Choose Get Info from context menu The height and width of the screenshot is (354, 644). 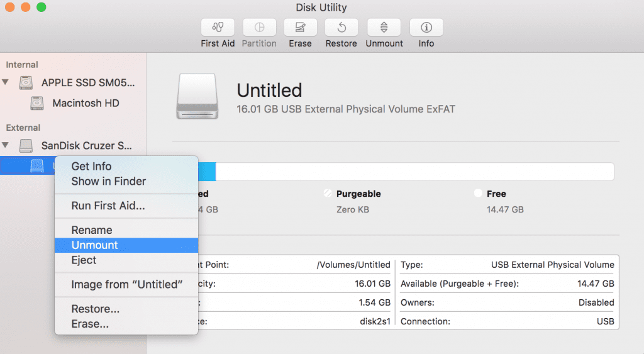pos(91,166)
